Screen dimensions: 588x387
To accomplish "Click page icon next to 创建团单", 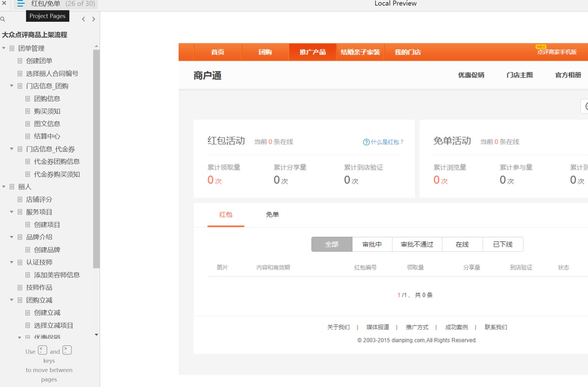I will [x=20, y=61].
